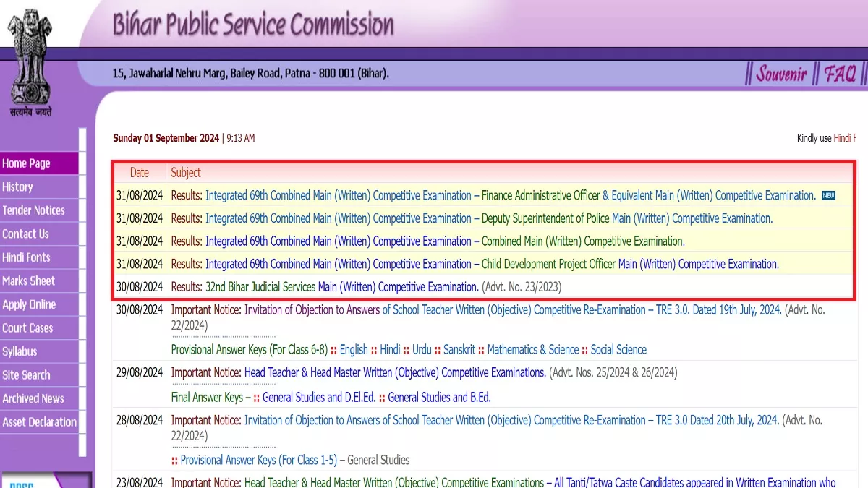Image resolution: width=868 pixels, height=488 pixels.
Task: Click the 'Date' column header
Action: click(x=140, y=173)
